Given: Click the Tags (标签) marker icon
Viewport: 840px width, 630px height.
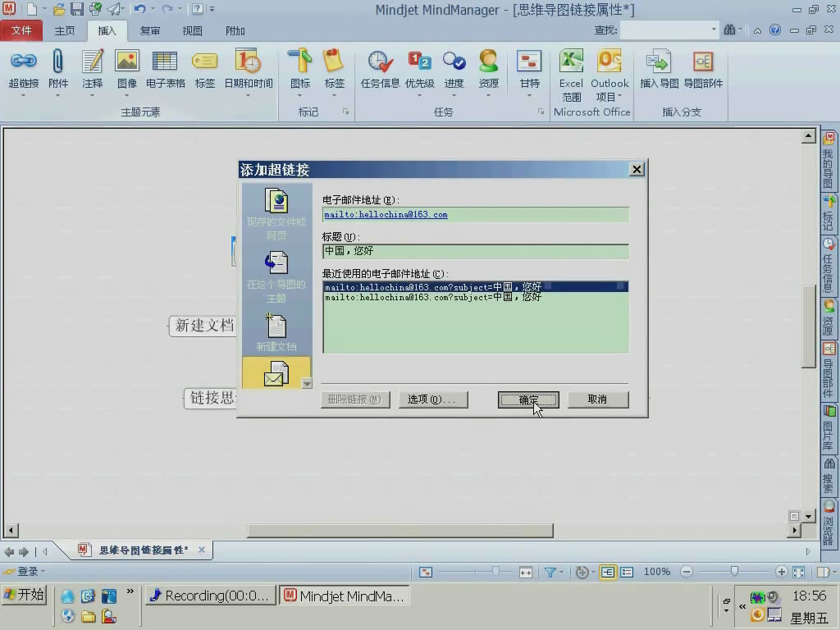Looking at the screenshot, I should click(x=334, y=61).
